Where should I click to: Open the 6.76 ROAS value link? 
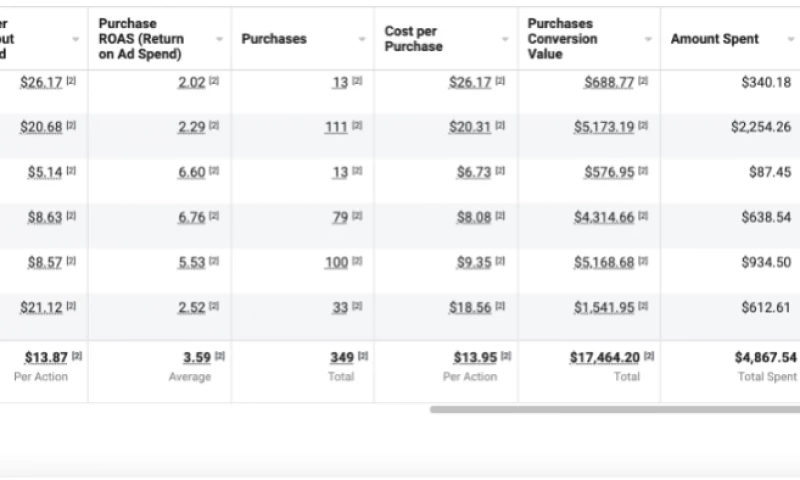click(191, 217)
